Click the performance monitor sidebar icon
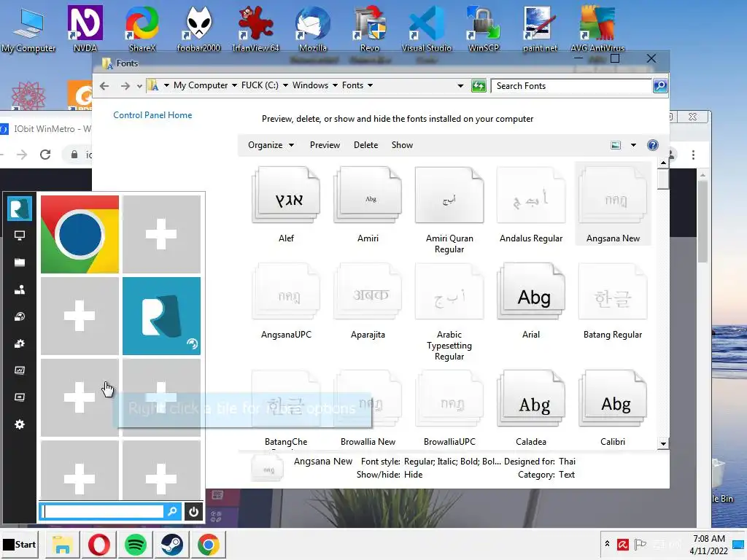Viewport: 747px width, 560px height. [x=20, y=370]
